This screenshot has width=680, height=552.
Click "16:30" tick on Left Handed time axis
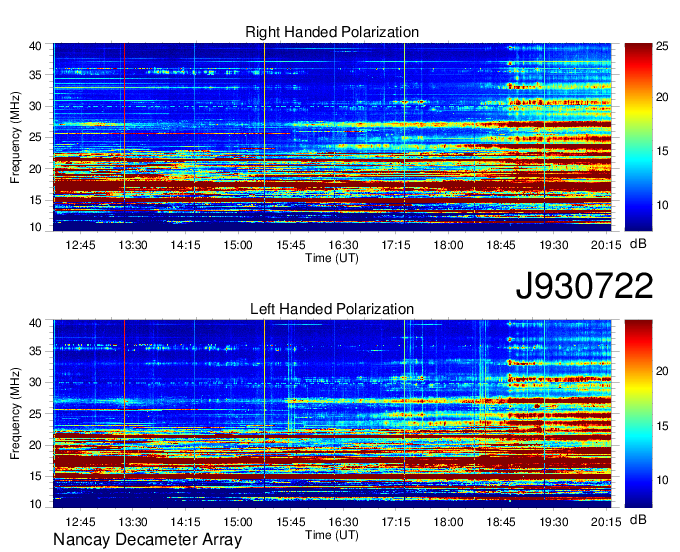pyautogui.click(x=343, y=522)
